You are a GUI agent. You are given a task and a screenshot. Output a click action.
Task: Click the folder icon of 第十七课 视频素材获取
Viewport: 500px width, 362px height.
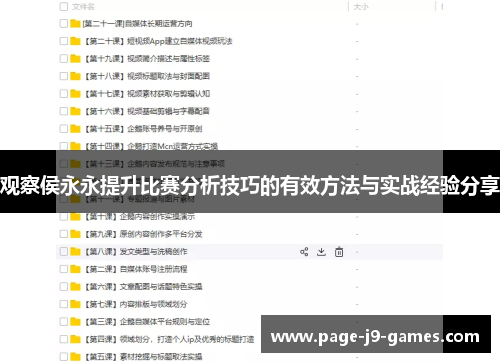tap(75, 94)
